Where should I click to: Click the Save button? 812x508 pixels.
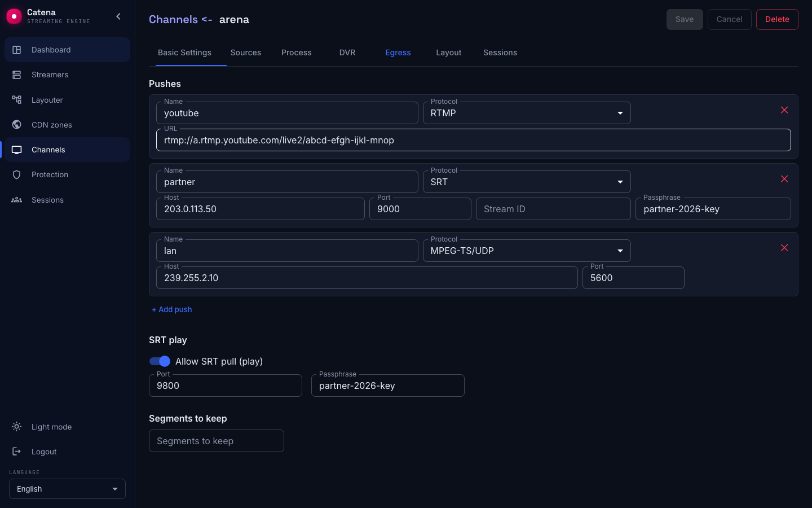(x=685, y=19)
